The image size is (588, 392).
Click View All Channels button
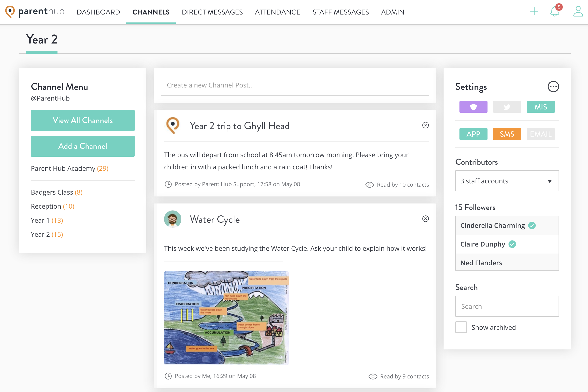[83, 120]
